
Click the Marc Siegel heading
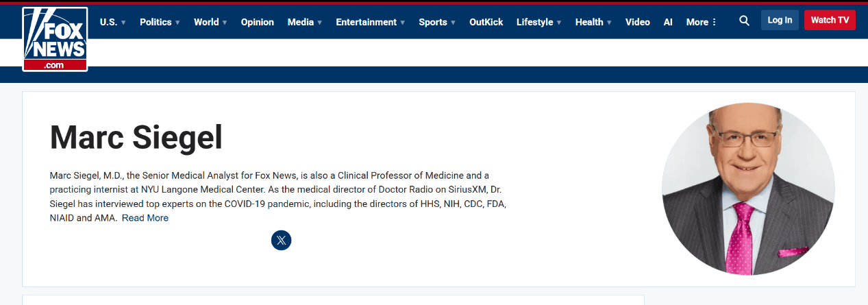[x=136, y=138]
